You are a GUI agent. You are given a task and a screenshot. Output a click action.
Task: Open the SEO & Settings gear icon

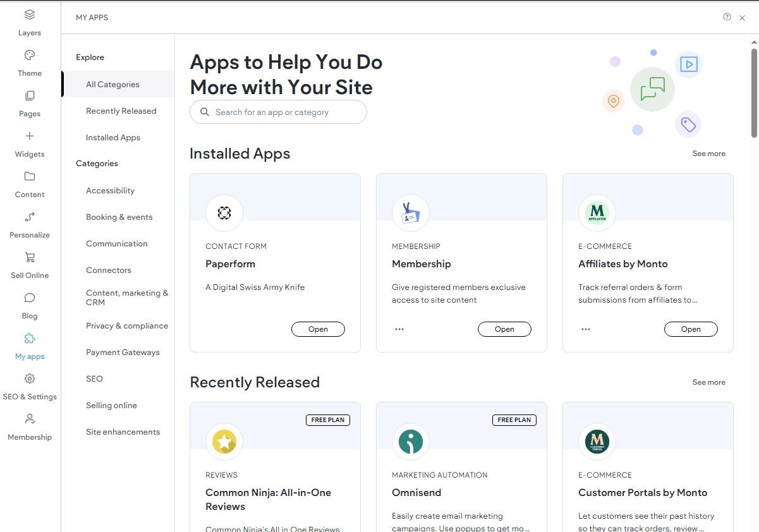point(29,379)
